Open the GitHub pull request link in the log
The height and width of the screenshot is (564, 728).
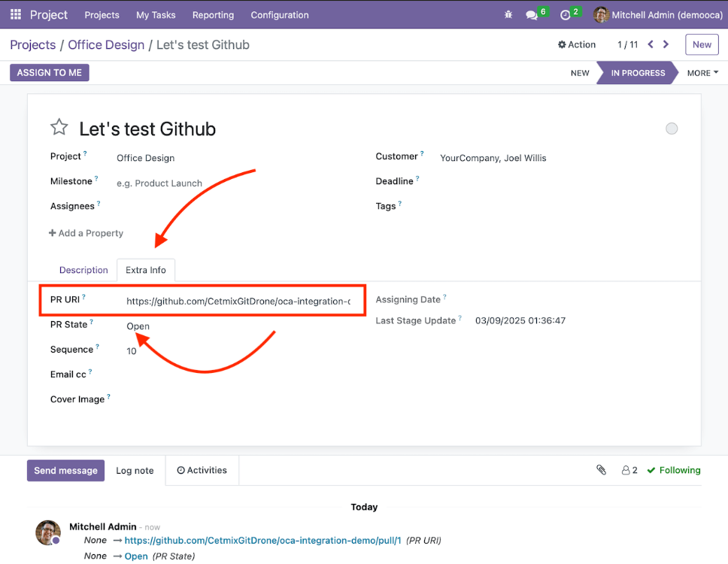tap(262, 540)
